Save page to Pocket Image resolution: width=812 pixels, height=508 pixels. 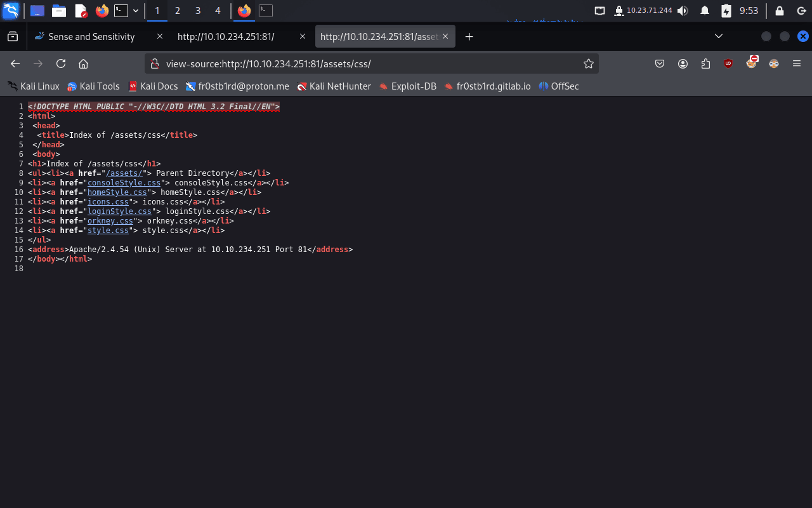[660, 63]
